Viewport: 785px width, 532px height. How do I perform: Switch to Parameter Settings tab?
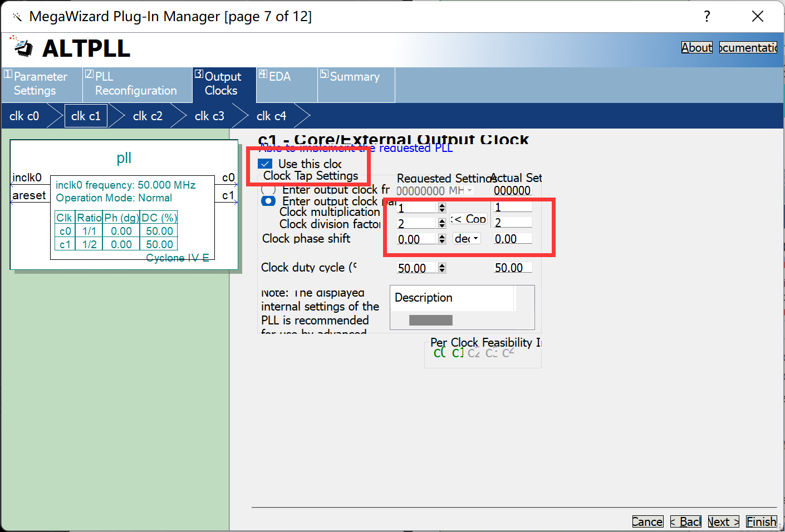click(x=42, y=84)
